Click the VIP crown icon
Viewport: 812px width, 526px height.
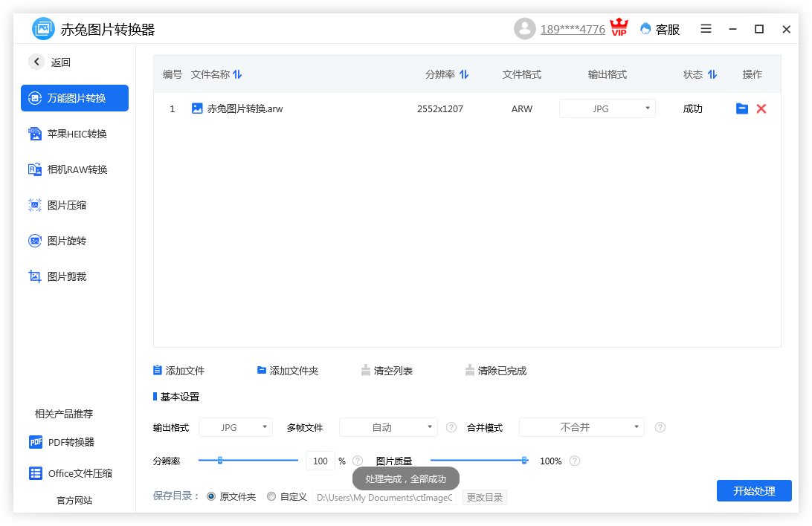click(619, 27)
